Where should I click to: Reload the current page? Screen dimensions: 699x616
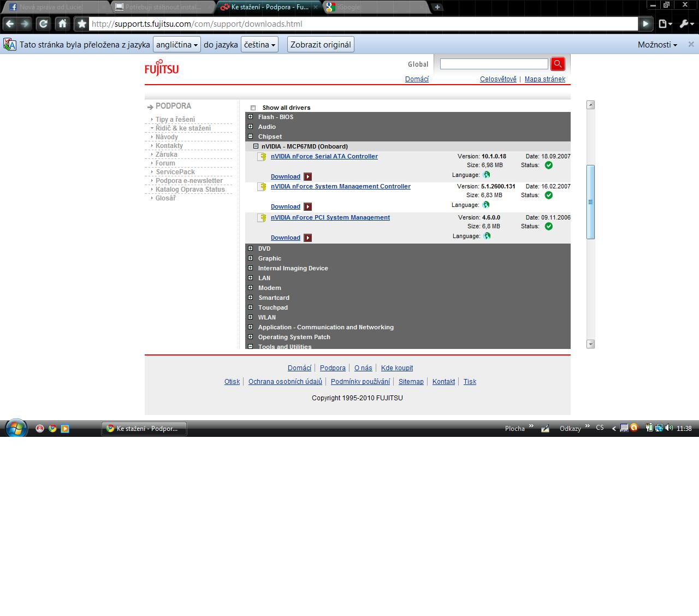pos(43,24)
